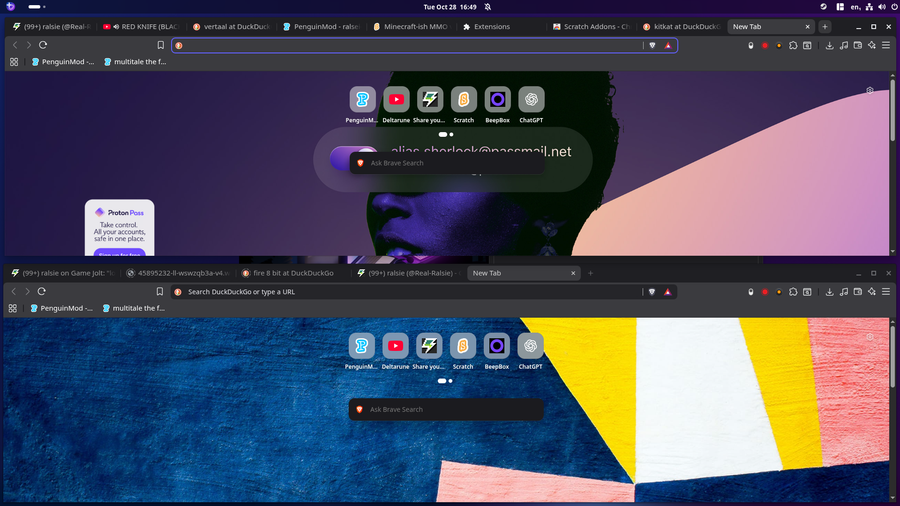900x506 pixels.
Task: Click the Ask Brave Search box in bottom window
Action: [x=446, y=409]
